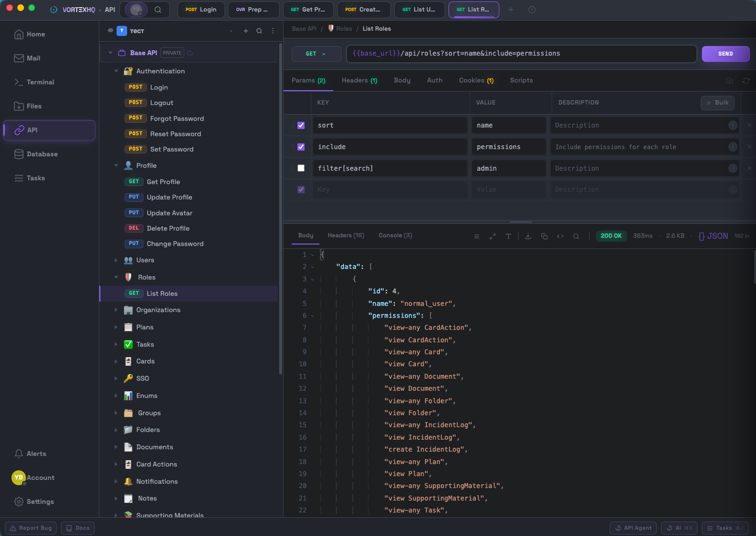Image resolution: width=756 pixels, height=536 pixels.
Task: Open the Files section
Action: [x=27, y=106]
